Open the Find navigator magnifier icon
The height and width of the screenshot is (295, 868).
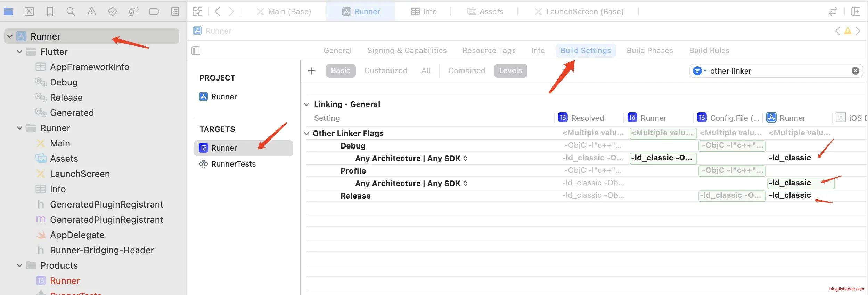pyautogui.click(x=71, y=12)
